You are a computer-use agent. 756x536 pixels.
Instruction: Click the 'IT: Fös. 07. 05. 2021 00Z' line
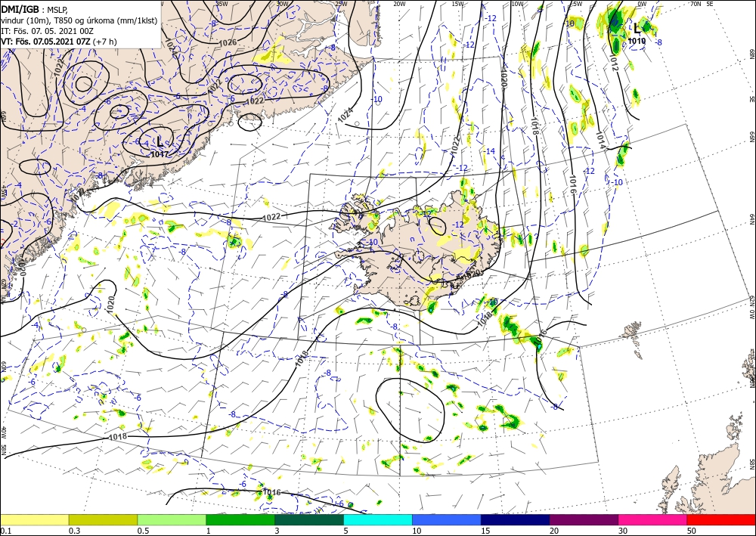pos(47,31)
